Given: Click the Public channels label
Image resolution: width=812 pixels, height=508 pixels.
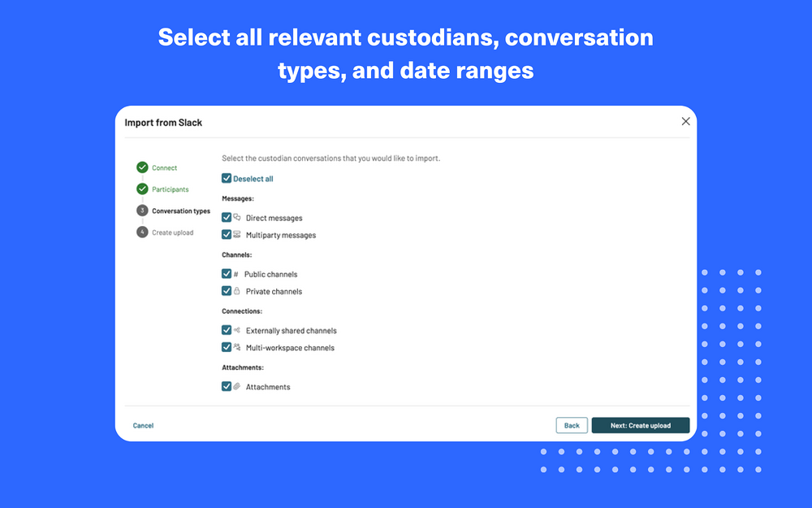Looking at the screenshot, I should [271, 274].
